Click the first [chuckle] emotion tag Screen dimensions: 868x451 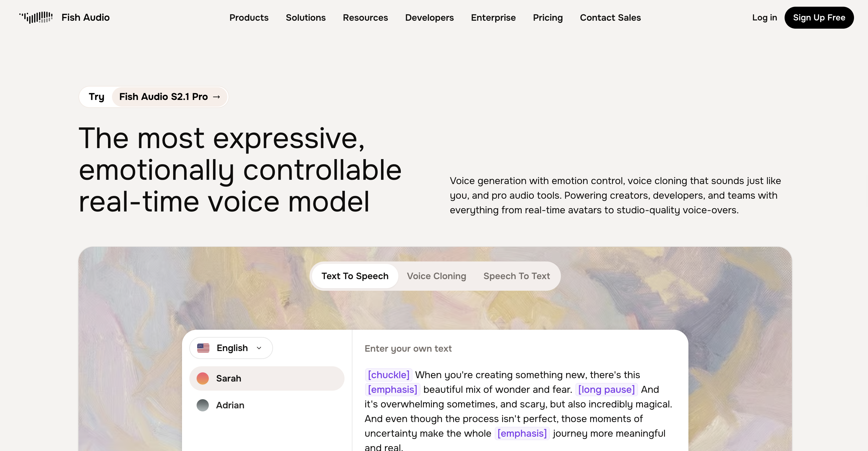[389, 375]
